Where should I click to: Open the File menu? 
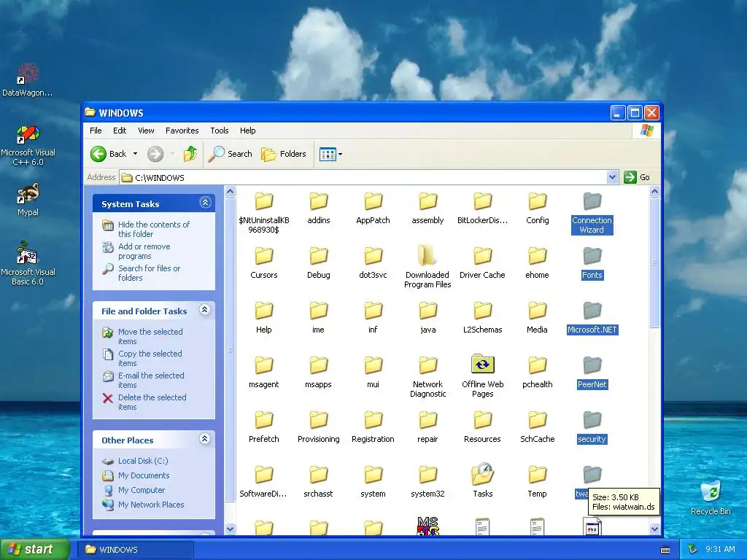96,131
